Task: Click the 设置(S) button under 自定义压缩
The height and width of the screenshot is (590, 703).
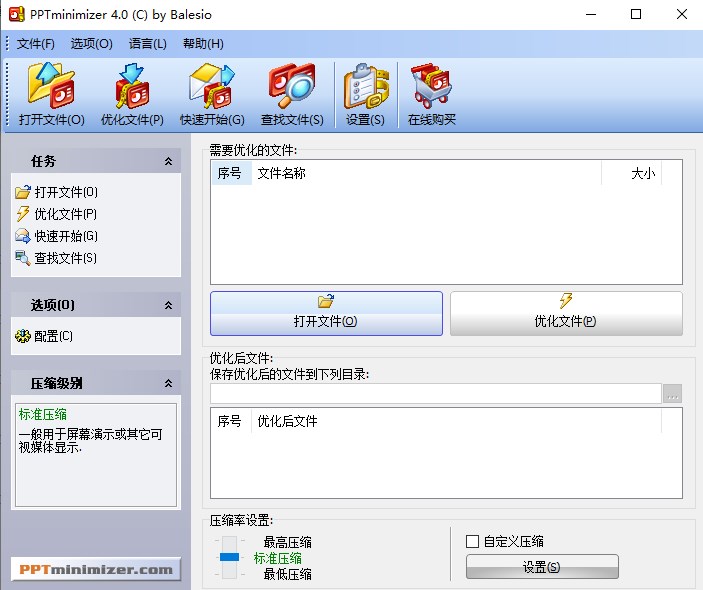Action: click(542, 567)
